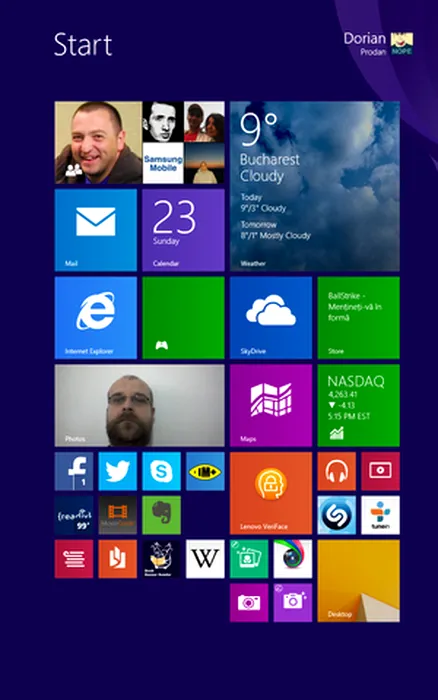Screen dimensions: 438x700
Task: Open the Store tile showing BallStrike
Action: (x=359, y=317)
